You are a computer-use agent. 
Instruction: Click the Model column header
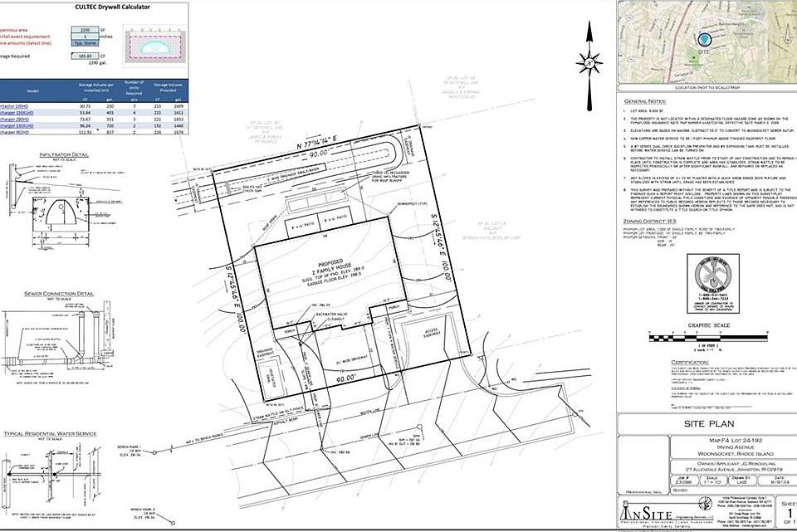click(x=32, y=90)
